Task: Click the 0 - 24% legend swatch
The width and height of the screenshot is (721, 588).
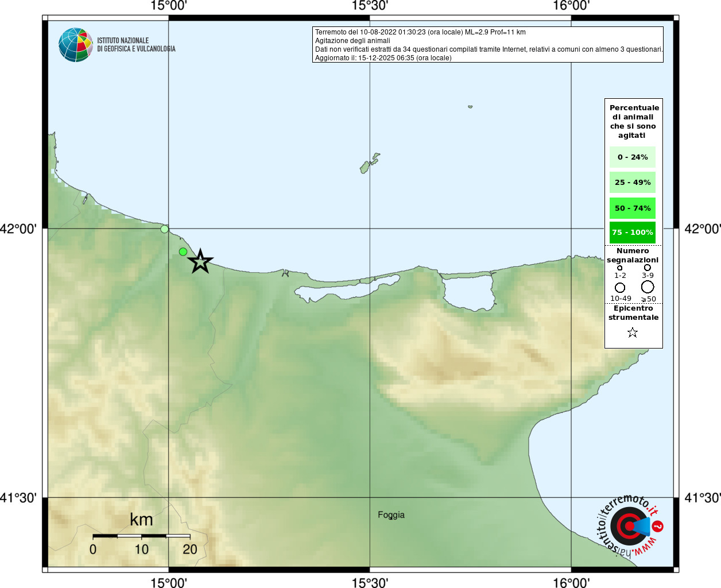Action: click(x=633, y=157)
